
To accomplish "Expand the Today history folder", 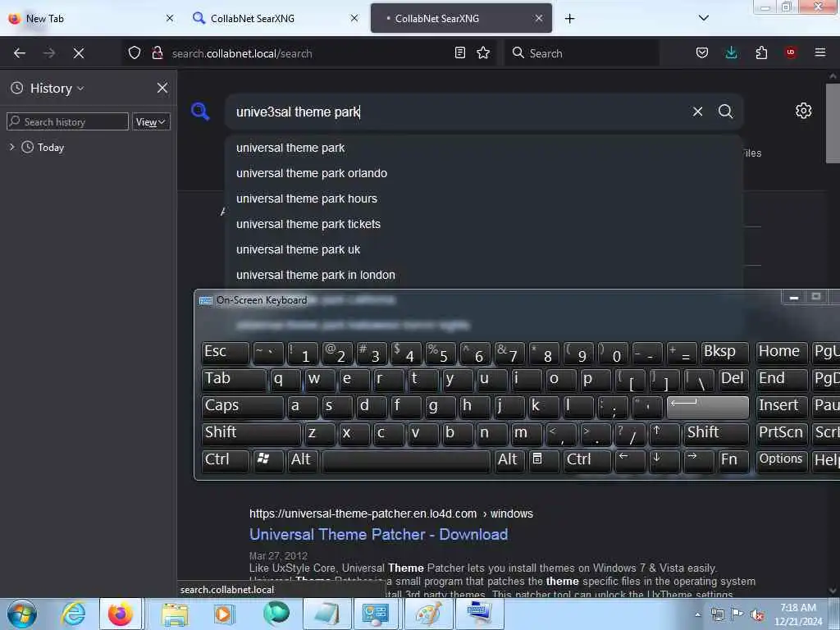I will 11,147.
